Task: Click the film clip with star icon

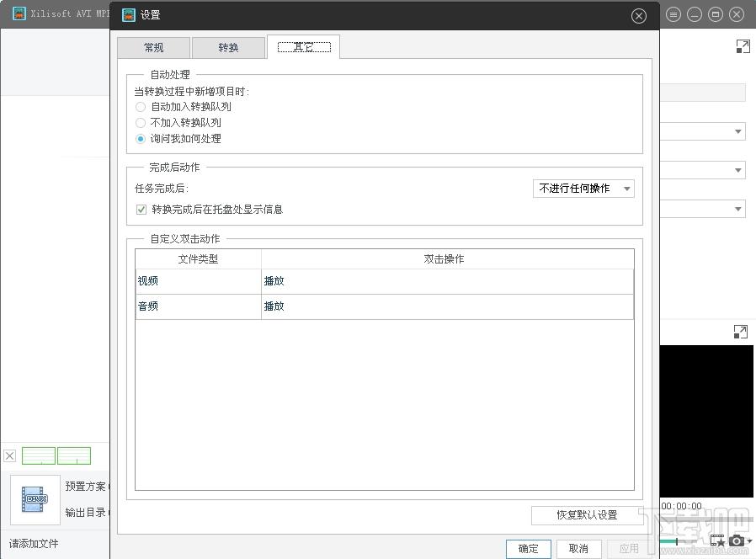Action: point(716,540)
